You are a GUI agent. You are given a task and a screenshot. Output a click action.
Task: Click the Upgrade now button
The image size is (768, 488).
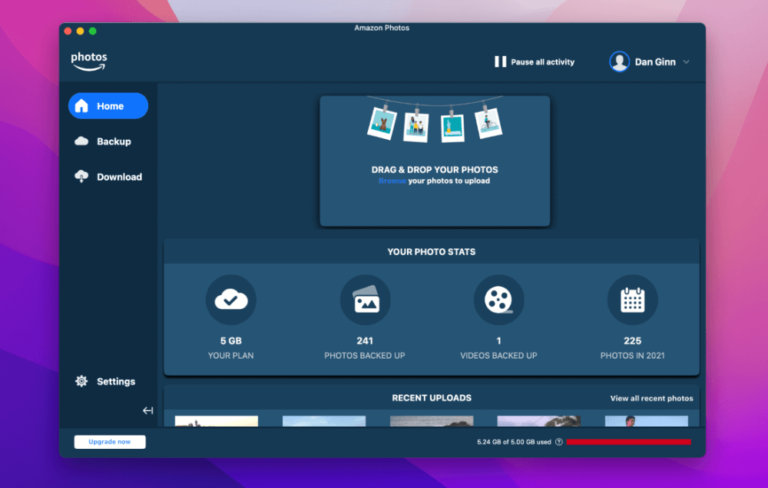(x=110, y=442)
